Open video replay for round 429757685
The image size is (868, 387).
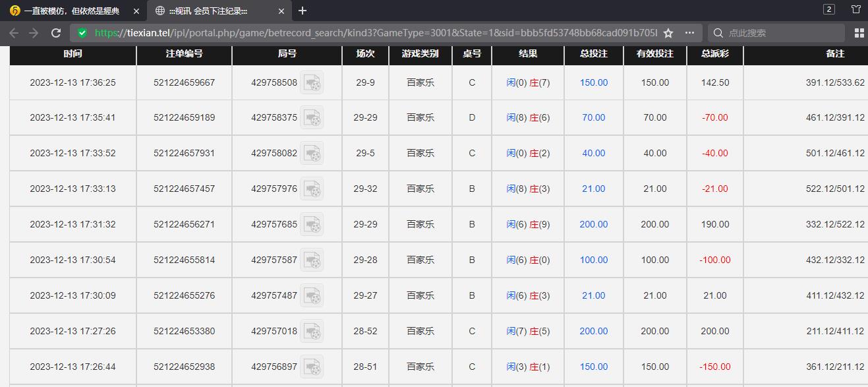(312, 225)
